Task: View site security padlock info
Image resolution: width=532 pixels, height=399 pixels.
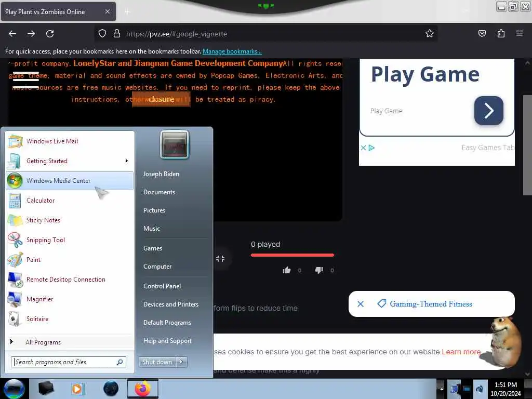Action: 117,34
